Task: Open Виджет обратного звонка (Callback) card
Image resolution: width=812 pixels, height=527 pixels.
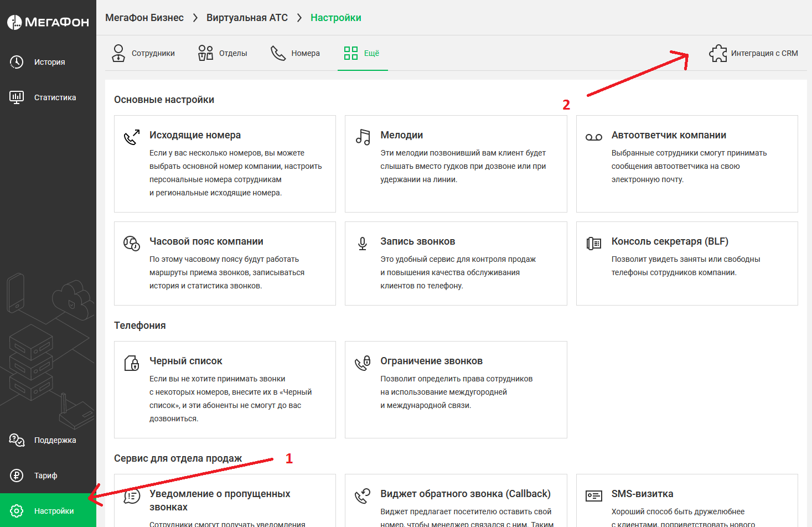Action: point(456,500)
